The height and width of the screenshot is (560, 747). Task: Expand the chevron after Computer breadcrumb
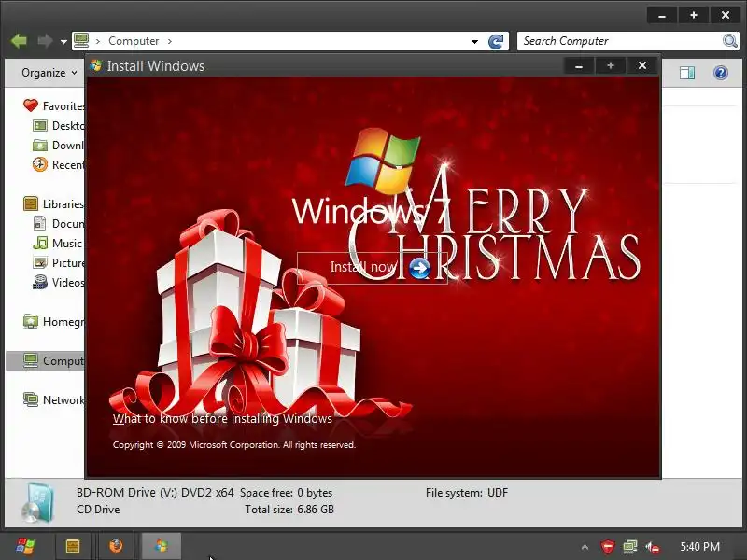[170, 41]
